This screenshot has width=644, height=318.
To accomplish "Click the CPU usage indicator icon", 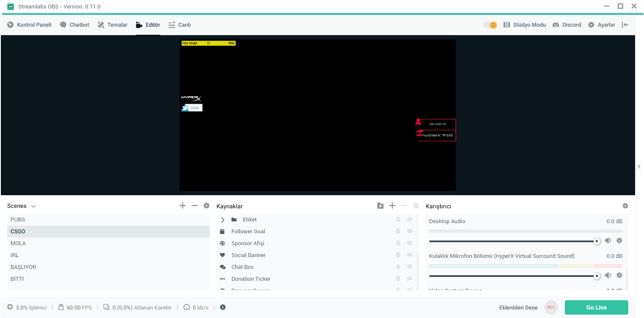I will 10,307.
